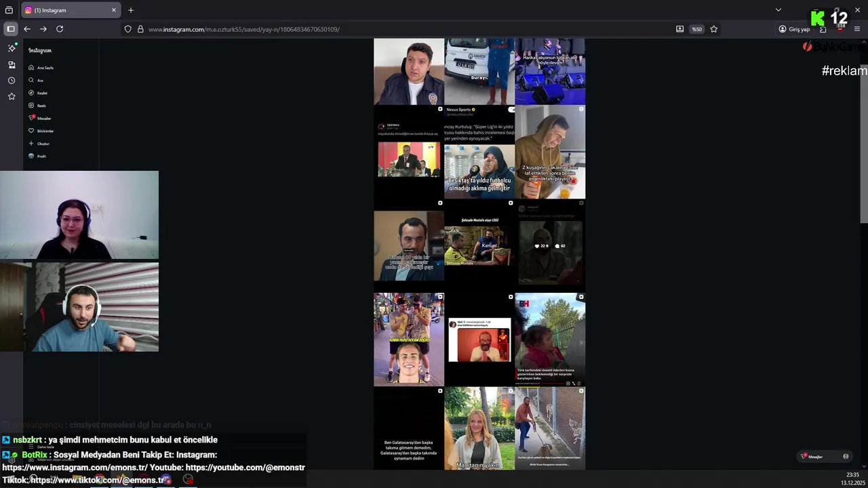The height and width of the screenshot is (488, 868).
Task: Open the Şehzade Mustafa olayı post
Action: point(479,245)
